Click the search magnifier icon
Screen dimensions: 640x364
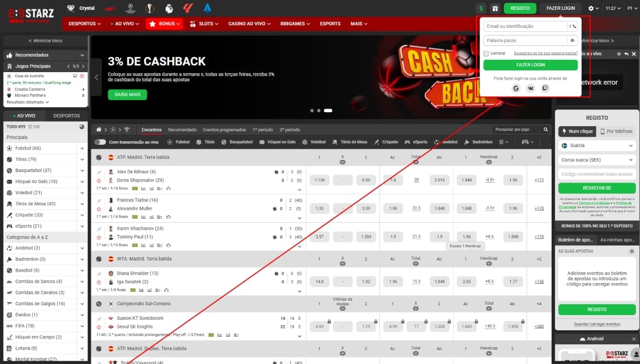coord(546,129)
